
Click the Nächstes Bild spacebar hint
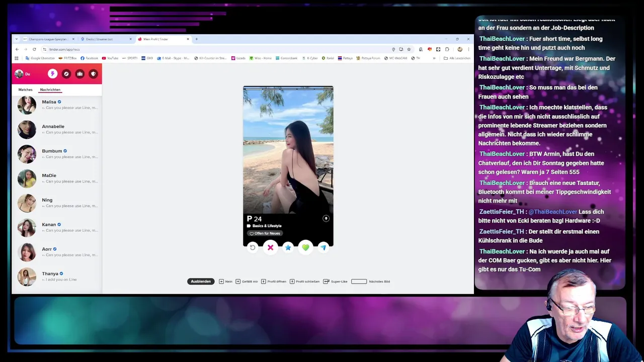tap(370, 282)
